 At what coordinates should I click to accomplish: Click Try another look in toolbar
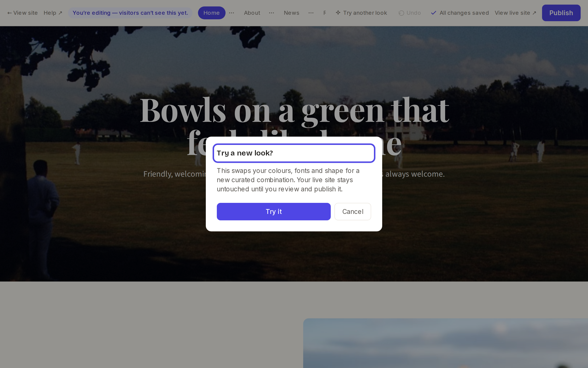(x=361, y=13)
